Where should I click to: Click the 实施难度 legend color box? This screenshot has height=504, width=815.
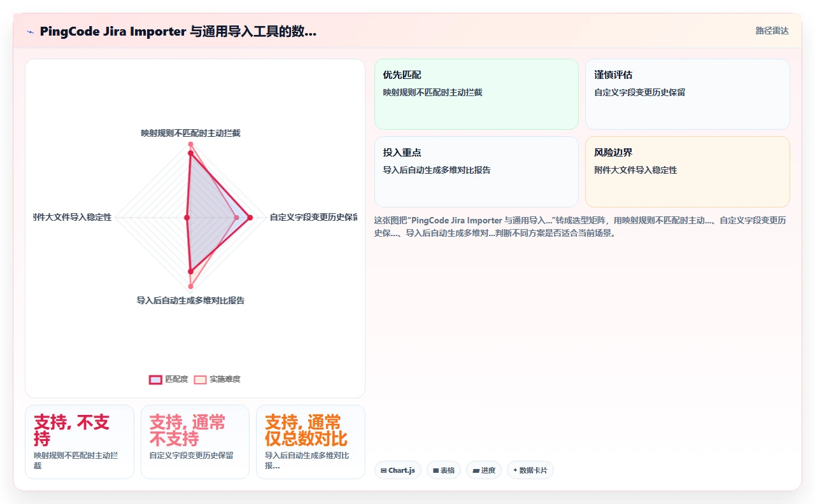coord(200,379)
